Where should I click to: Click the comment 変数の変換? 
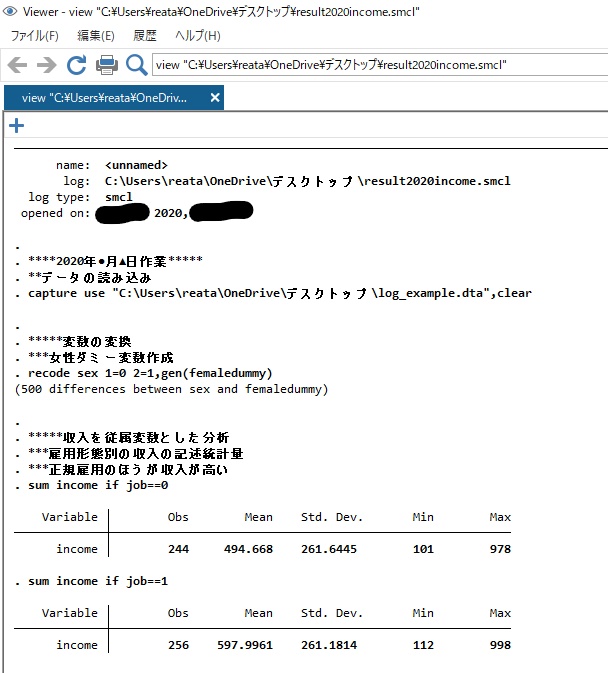pos(97,342)
